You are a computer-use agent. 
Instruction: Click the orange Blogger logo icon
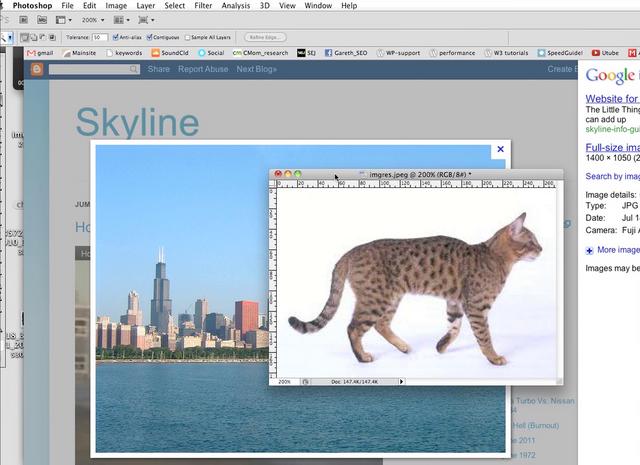click(37, 69)
